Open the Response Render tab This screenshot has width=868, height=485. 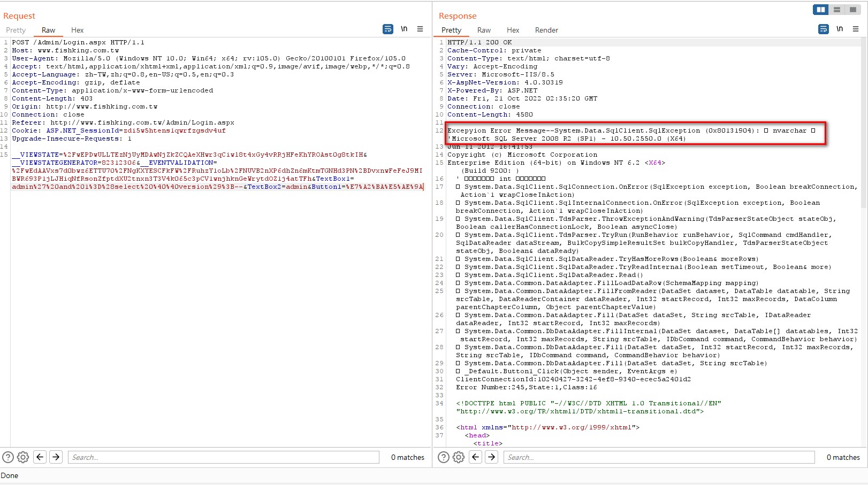coord(546,30)
